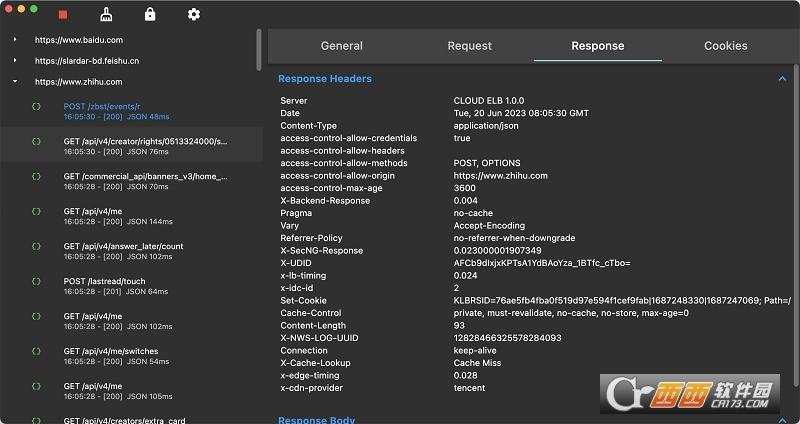Click JSON icon beside GET /api/v4/creator/rights
The image size is (800, 424).
pos(36,141)
